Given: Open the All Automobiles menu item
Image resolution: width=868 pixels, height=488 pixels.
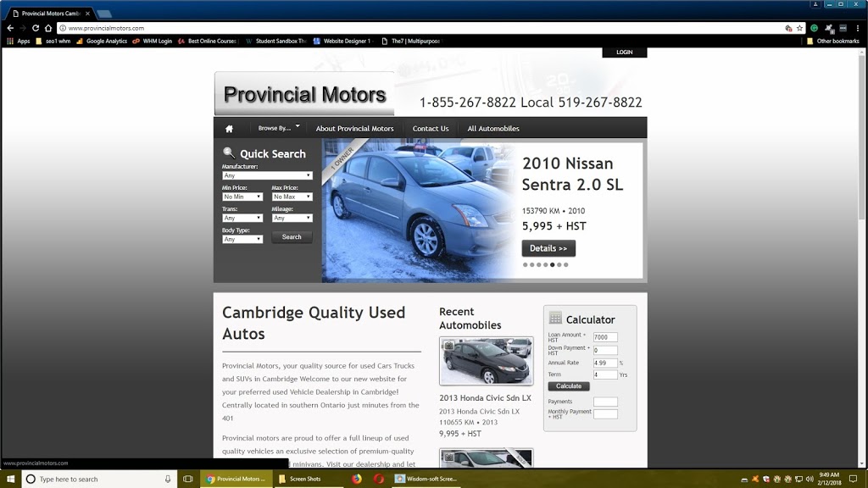Looking at the screenshot, I should [493, 129].
